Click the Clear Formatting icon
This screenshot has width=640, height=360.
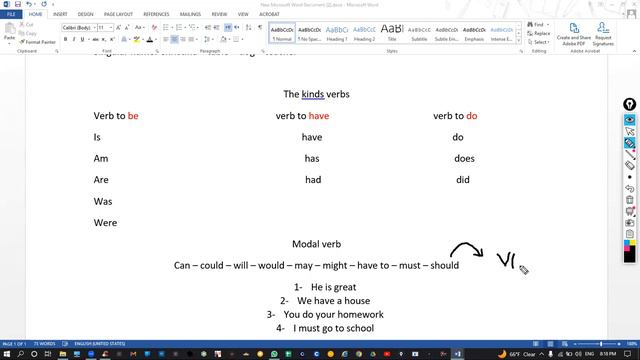click(154, 28)
